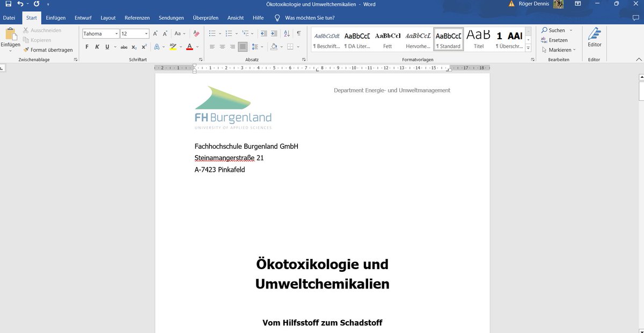Apply the Standard style
The height and width of the screenshot is (333, 644).
449,39
